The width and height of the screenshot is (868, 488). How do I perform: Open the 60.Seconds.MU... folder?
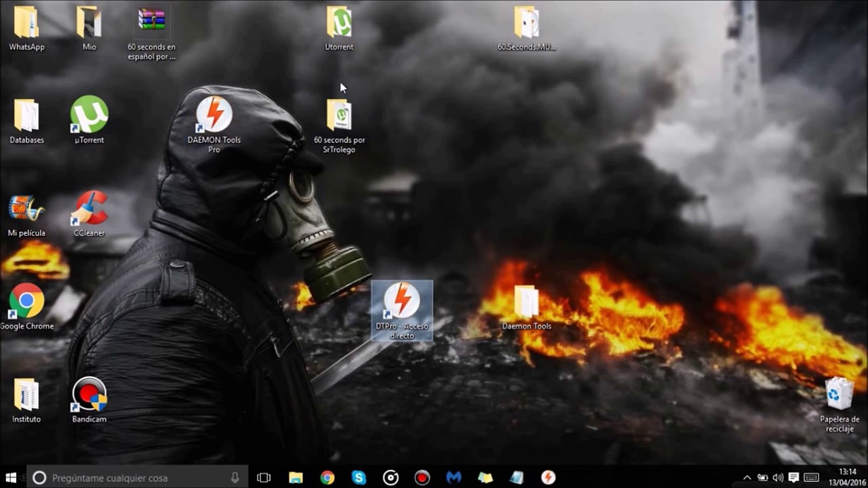526,28
